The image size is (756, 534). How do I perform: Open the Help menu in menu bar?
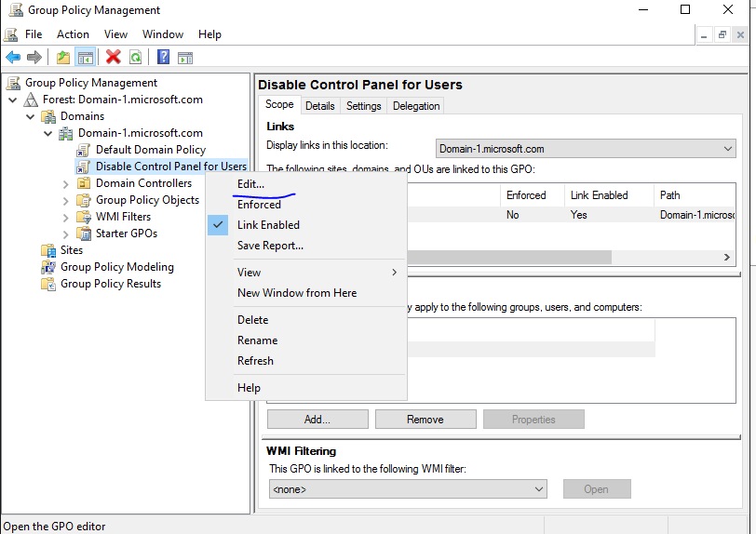(209, 34)
